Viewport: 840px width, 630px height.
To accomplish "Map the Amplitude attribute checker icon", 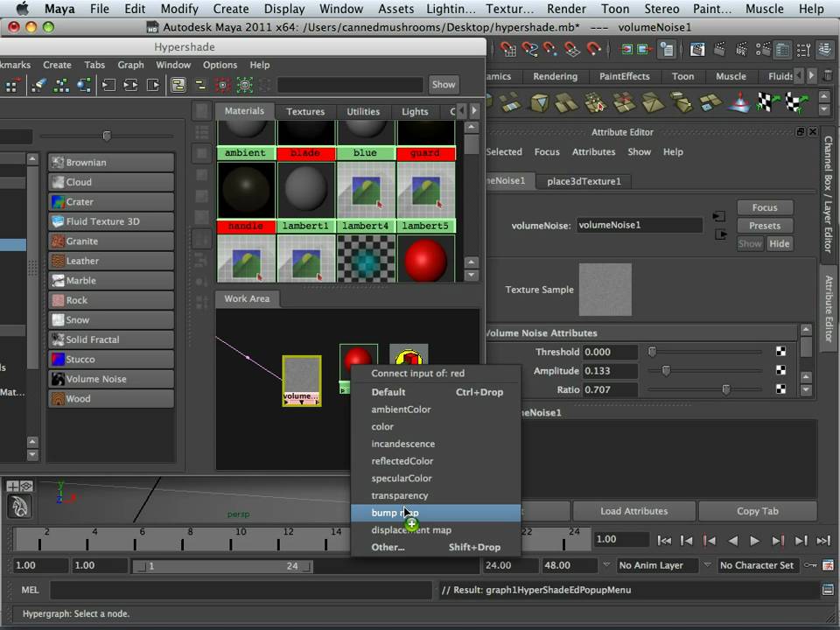I will click(781, 370).
